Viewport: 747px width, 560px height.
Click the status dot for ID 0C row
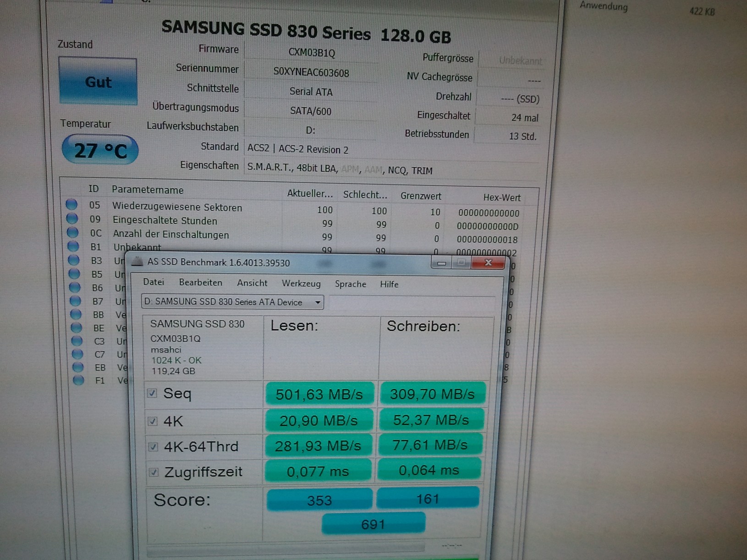(72, 232)
